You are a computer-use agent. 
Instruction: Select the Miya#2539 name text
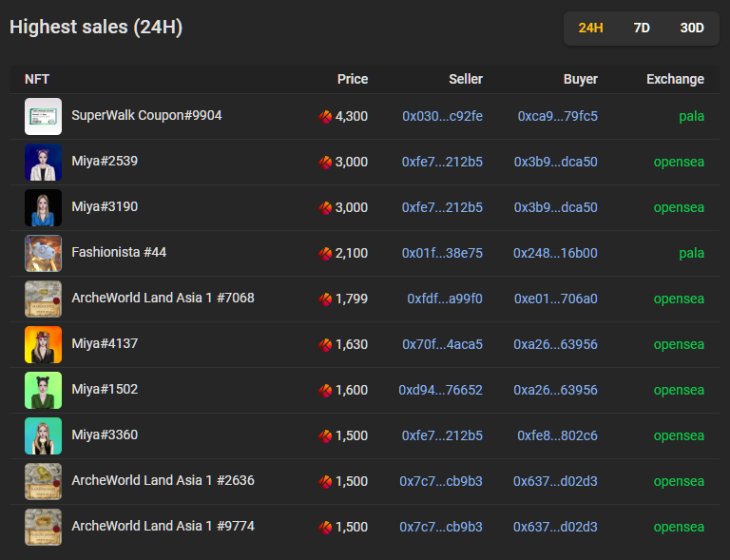pos(105,161)
